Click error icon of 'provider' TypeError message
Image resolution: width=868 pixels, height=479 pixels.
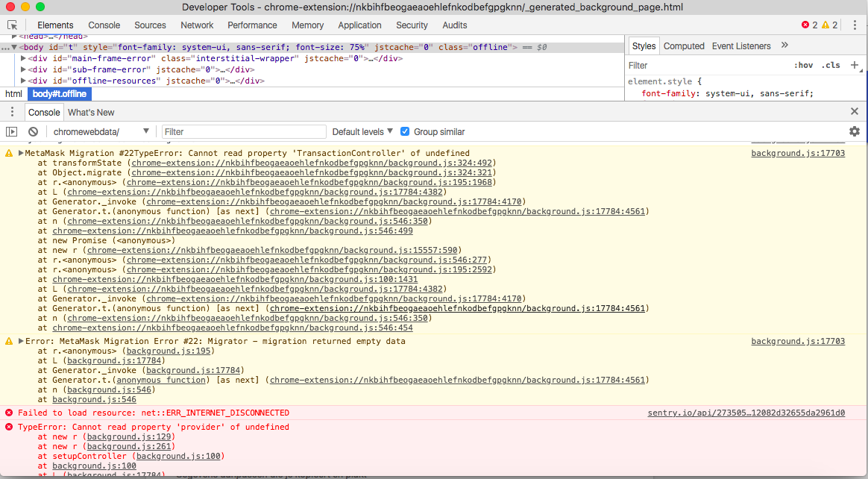(9, 427)
